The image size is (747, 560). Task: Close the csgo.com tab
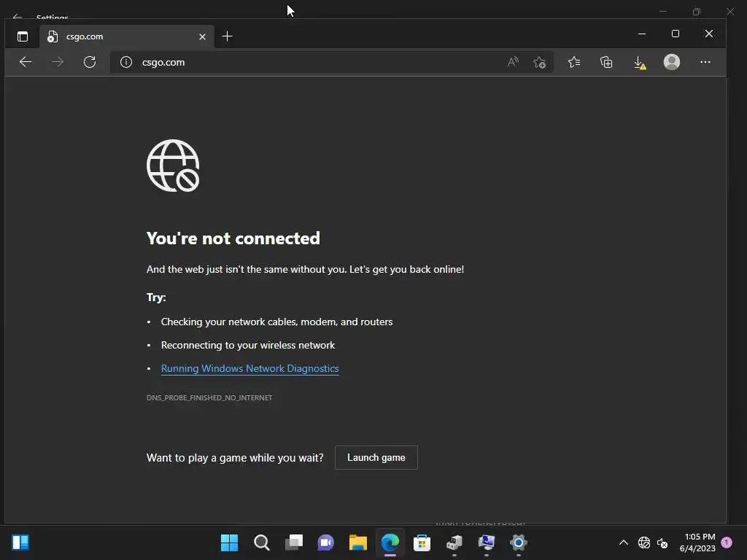(x=202, y=36)
